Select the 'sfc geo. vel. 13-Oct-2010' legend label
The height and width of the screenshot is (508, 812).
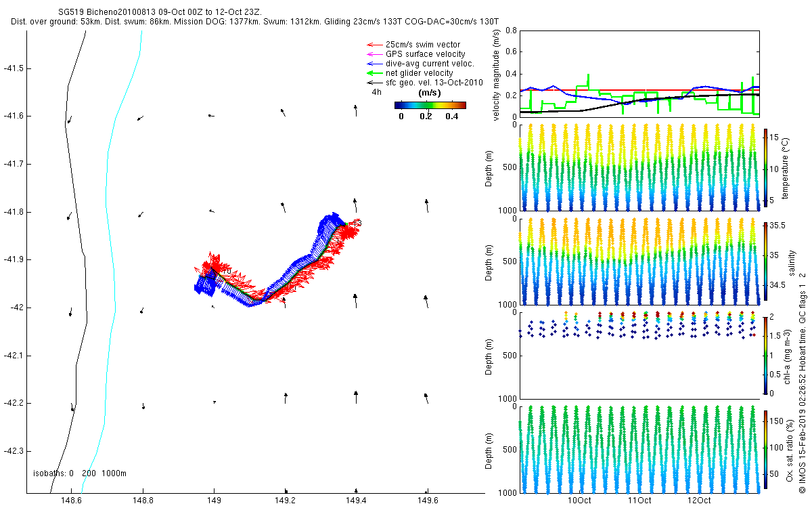(434, 83)
